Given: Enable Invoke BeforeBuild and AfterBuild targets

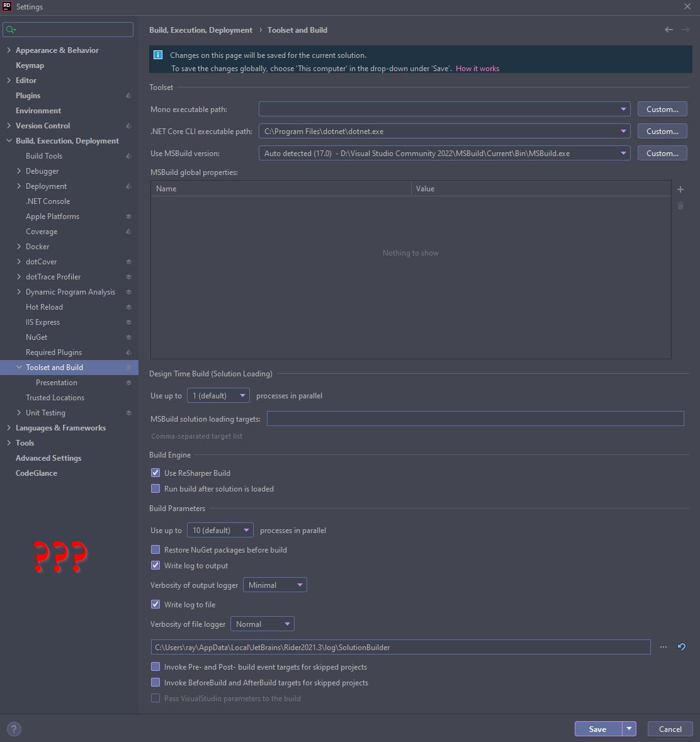Looking at the screenshot, I should click(155, 682).
